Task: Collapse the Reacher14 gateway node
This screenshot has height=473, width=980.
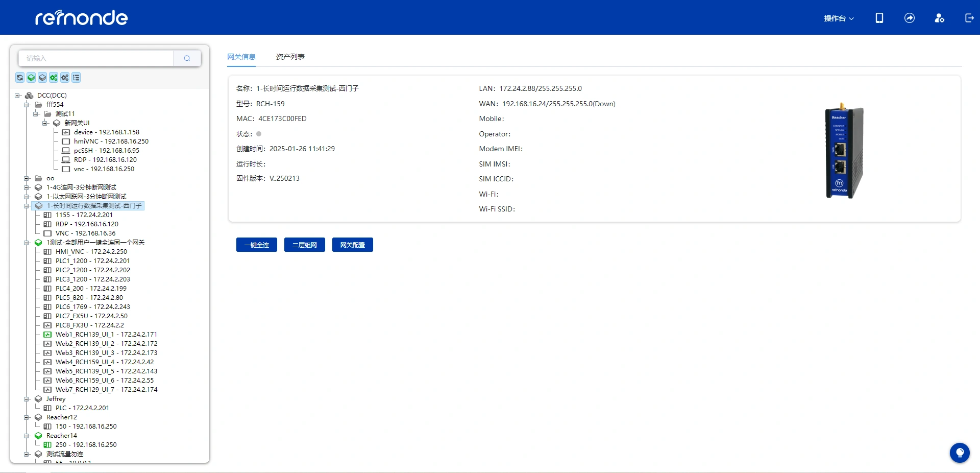Action: (x=27, y=436)
